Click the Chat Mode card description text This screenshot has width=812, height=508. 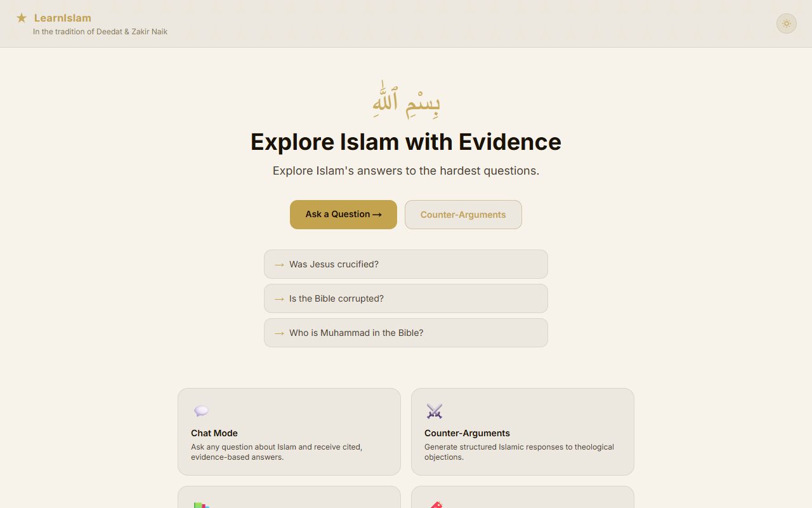[277, 451]
